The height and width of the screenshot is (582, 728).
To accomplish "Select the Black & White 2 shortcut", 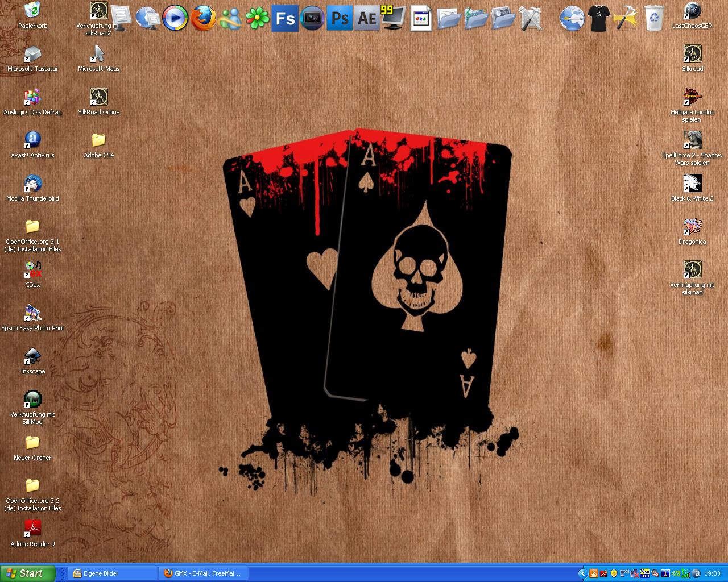I will coord(692,188).
